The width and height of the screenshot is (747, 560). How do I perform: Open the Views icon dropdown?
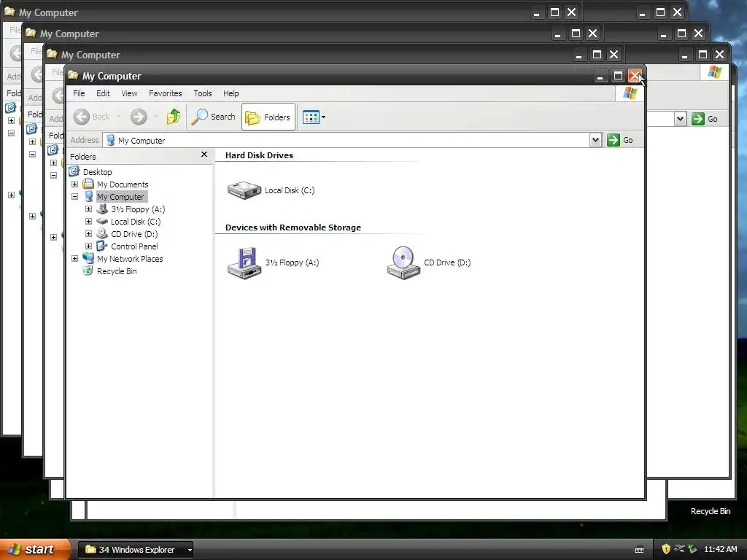point(314,117)
